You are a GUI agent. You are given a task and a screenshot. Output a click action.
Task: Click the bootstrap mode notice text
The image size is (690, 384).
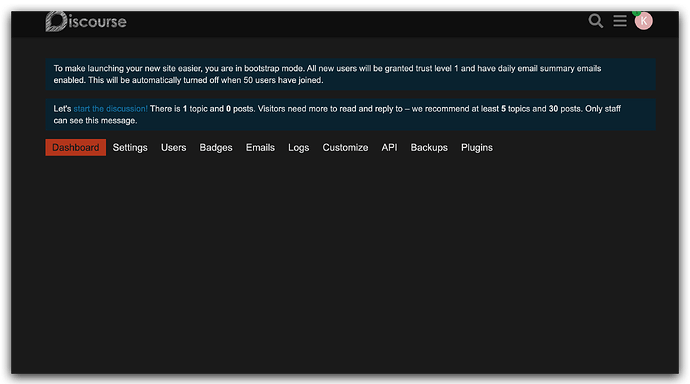pyautogui.click(x=327, y=74)
